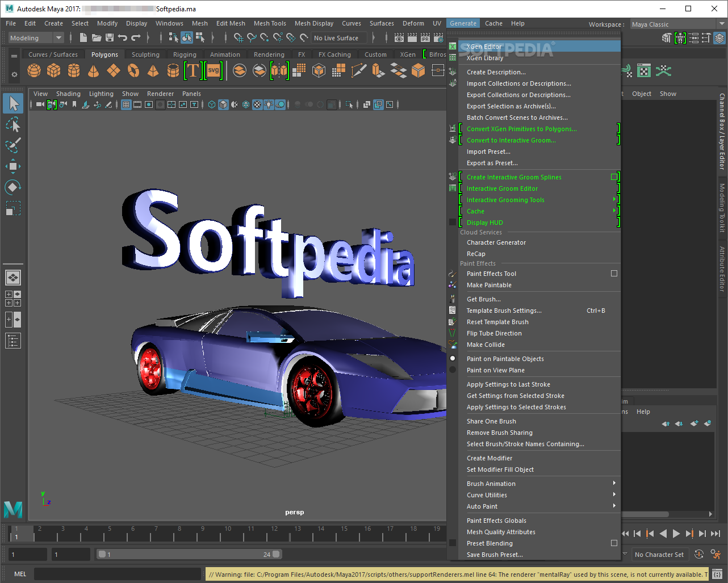
Task: Create a polygon torus from the shelf
Action: (133, 71)
